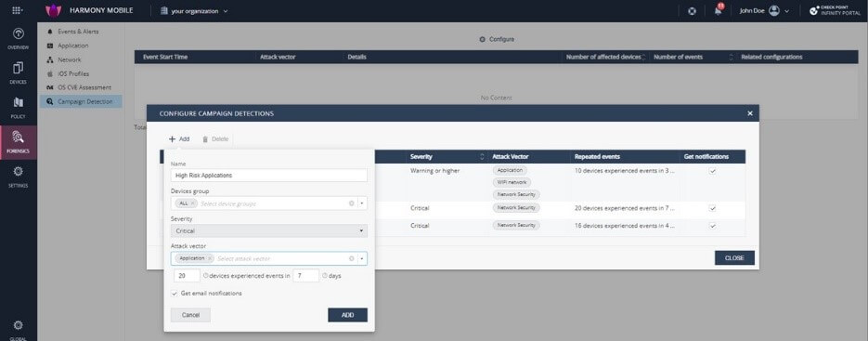Open the app launcher grid icon
Viewport: 868px width, 341px height.
(x=17, y=10)
